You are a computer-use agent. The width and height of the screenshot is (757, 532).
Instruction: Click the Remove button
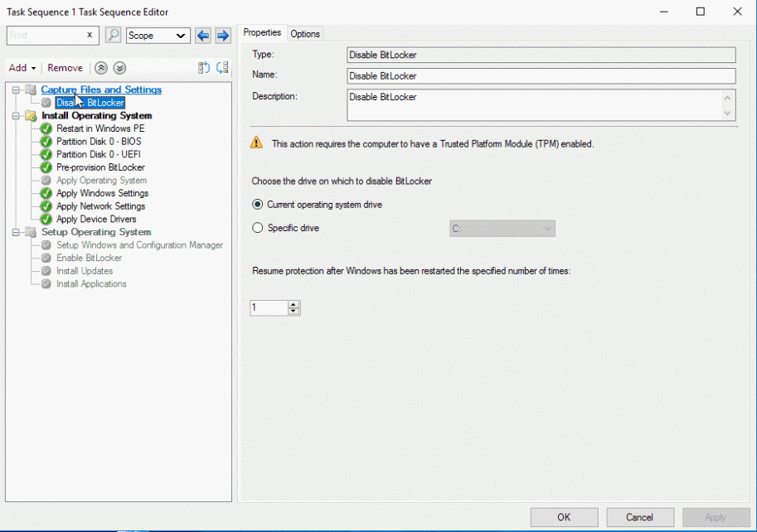coord(65,68)
